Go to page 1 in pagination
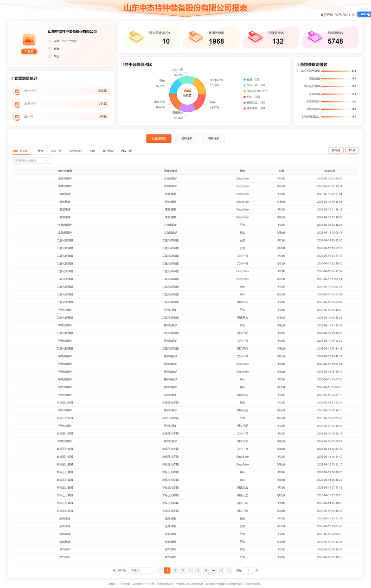The width and height of the screenshot is (371, 588). pyautogui.click(x=167, y=570)
